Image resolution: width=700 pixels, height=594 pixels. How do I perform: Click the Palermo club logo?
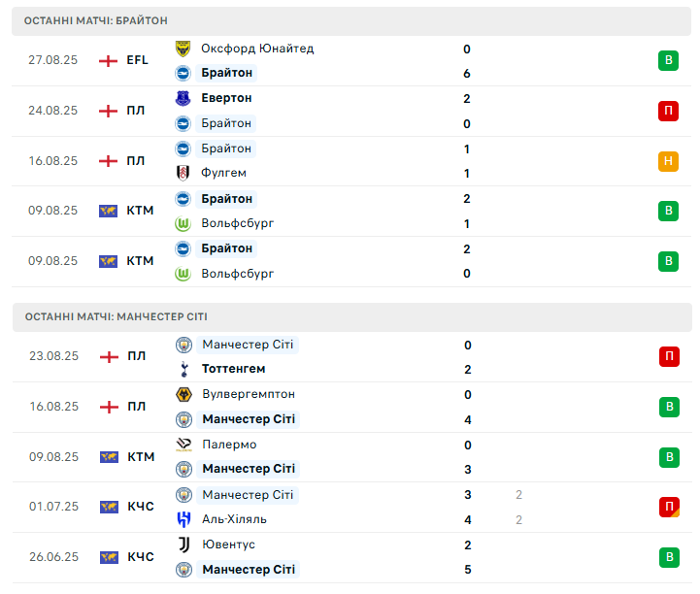coord(183,445)
